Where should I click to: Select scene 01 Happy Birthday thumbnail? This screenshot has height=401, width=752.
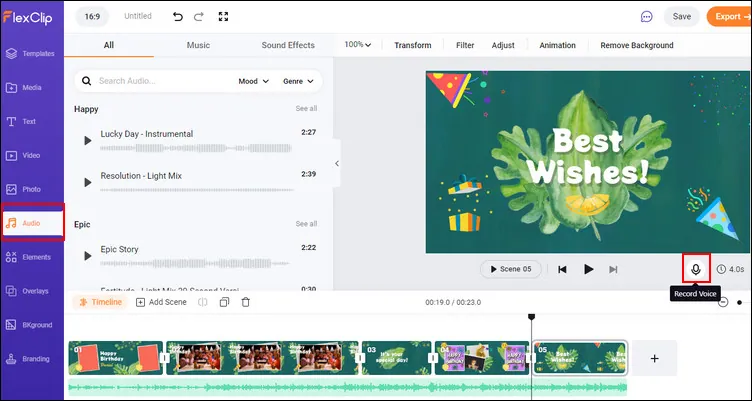(116, 358)
